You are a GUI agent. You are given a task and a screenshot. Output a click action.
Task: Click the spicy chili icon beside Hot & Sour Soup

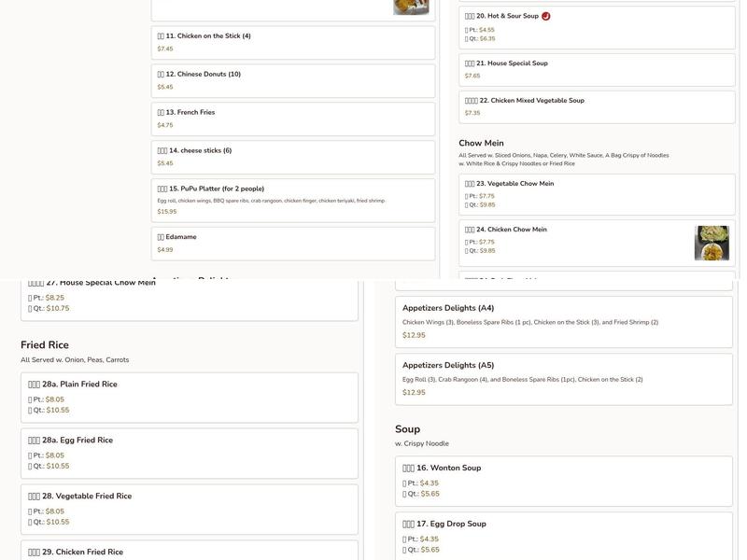(x=546, y=16)
